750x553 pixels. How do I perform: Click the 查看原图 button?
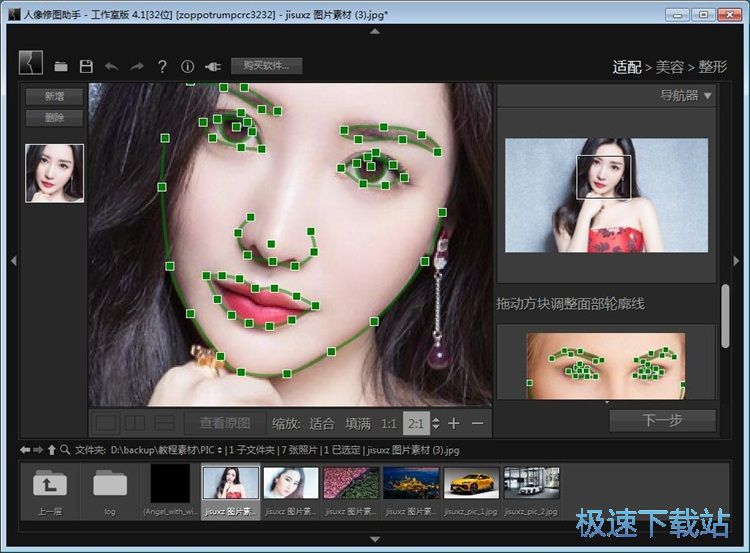click(x=225, y=423)
